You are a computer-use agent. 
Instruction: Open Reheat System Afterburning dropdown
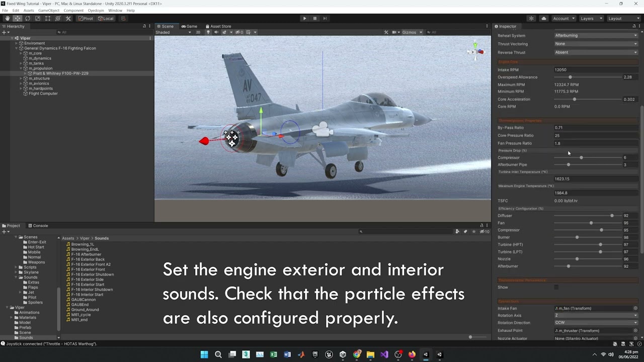pyautogui.click(x=596, y=36)
